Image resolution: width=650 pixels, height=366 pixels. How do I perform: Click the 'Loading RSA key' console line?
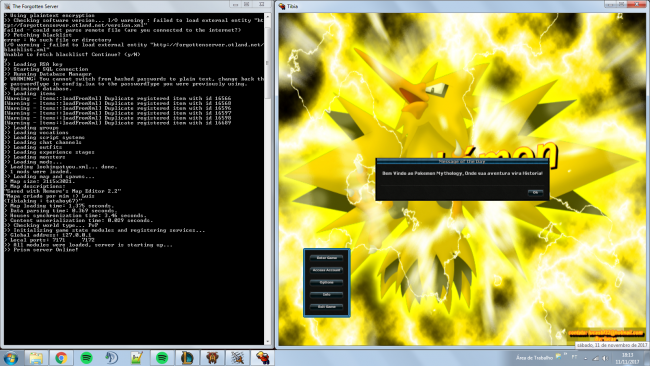(34, 64)
